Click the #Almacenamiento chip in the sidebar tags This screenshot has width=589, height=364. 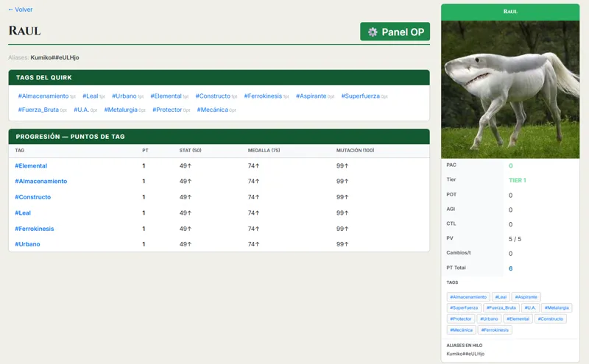[468, 297]
